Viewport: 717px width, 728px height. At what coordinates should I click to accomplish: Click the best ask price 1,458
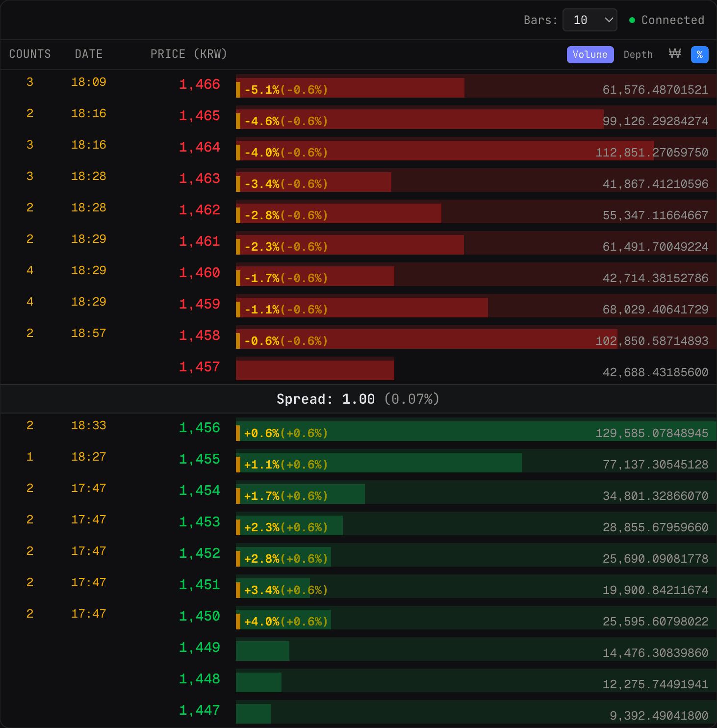[x=199, y=335]
